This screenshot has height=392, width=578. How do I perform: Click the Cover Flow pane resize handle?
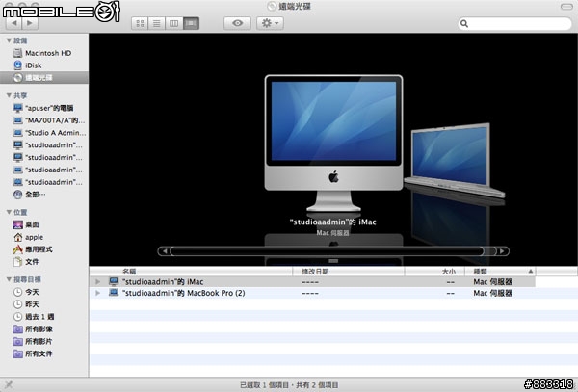click(x=333, y=261)
